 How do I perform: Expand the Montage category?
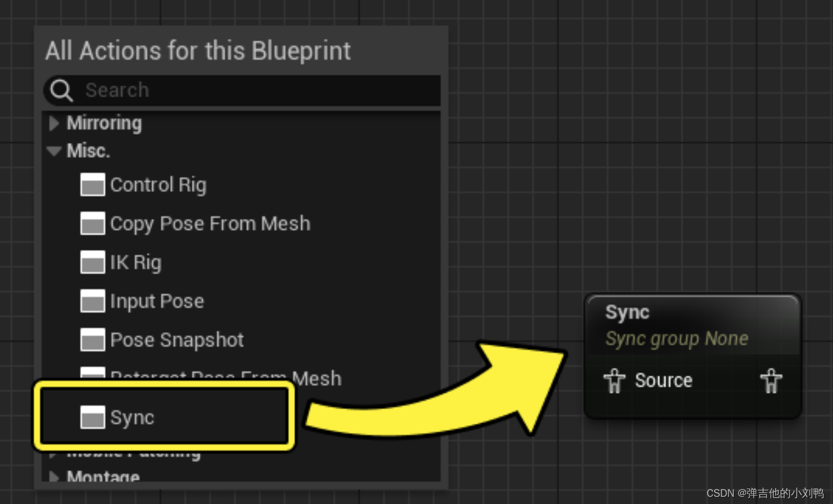54,477
